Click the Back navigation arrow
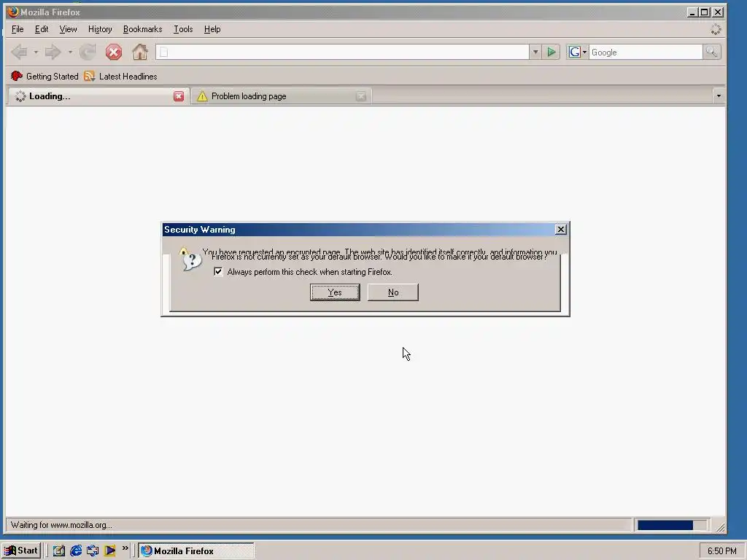This screenshot has height=560, width=747. [x=19, y=52]
